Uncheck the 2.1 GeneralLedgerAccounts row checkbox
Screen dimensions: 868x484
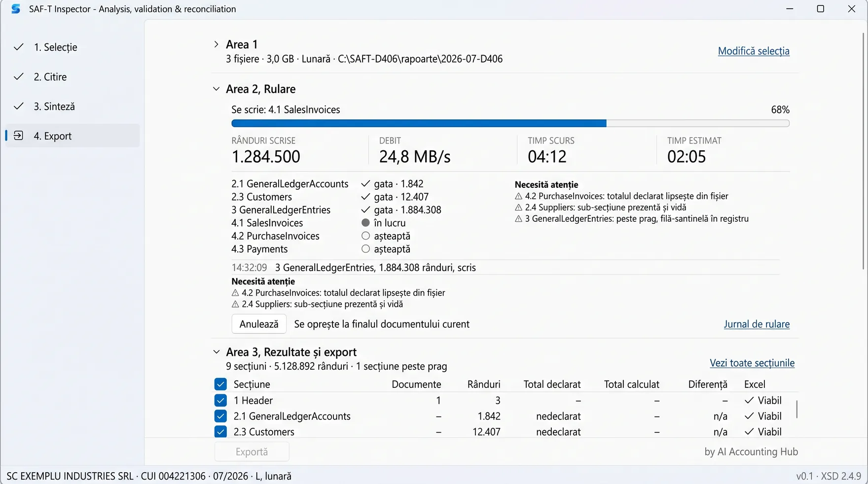click(x=220, y=416)
